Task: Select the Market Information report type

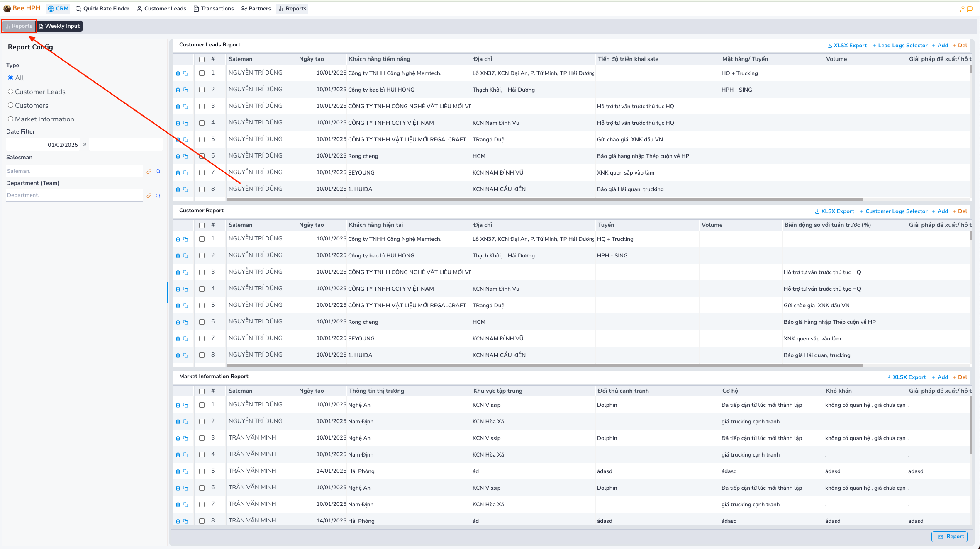Action: (11, 119)
